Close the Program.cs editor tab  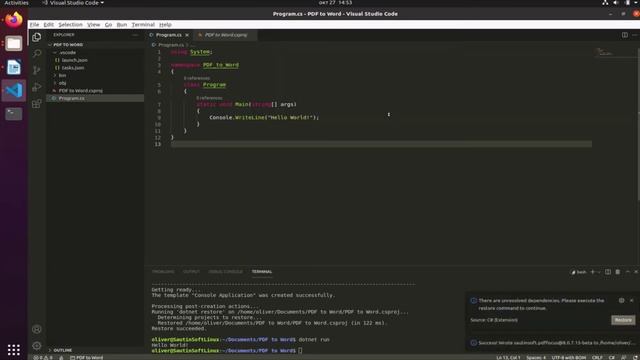coord(187,35)
